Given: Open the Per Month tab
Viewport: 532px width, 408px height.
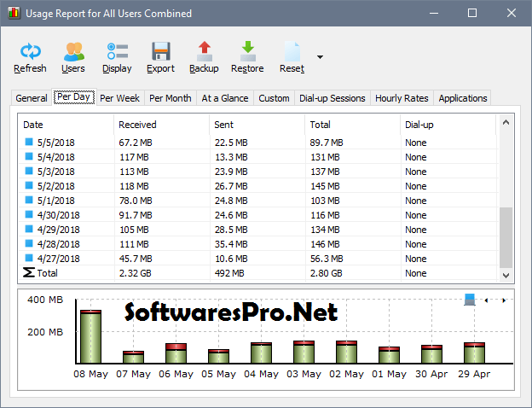Looking at the screenshot, I should click(171, 98).
